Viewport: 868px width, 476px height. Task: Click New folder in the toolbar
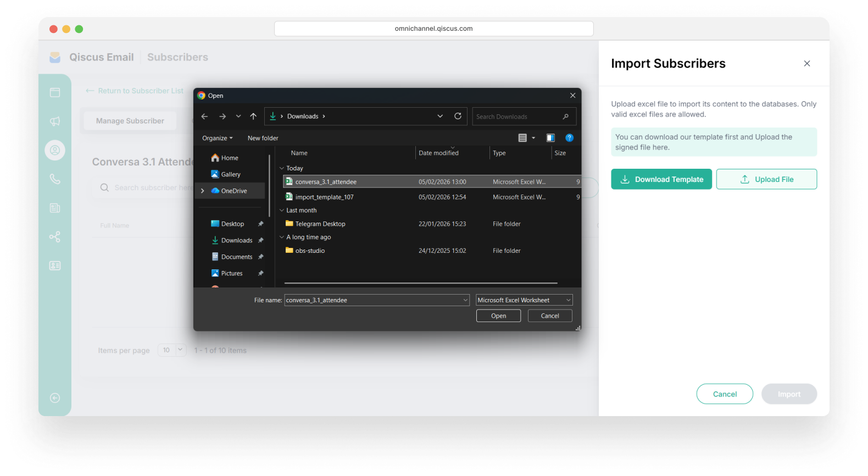pos(263,138)
